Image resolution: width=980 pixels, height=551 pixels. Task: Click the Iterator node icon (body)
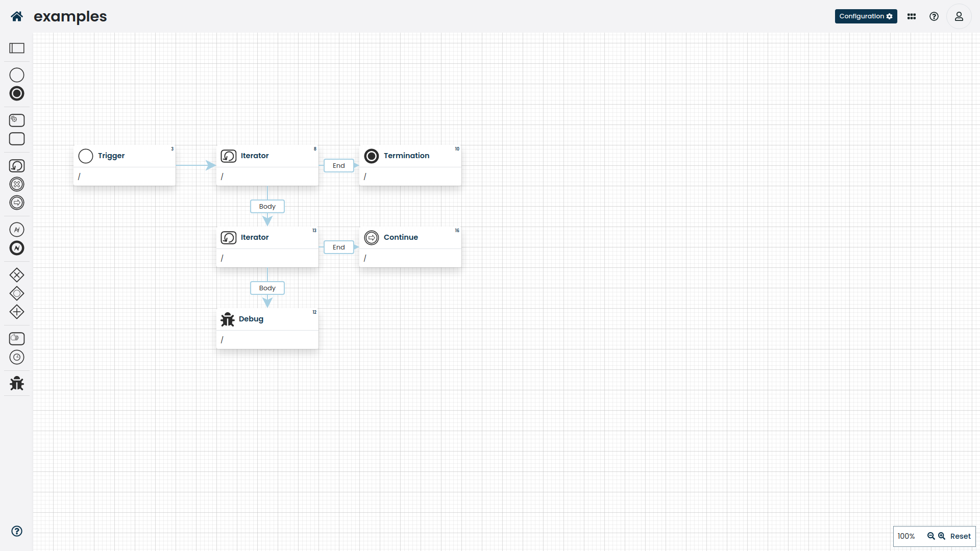[228, 237]
